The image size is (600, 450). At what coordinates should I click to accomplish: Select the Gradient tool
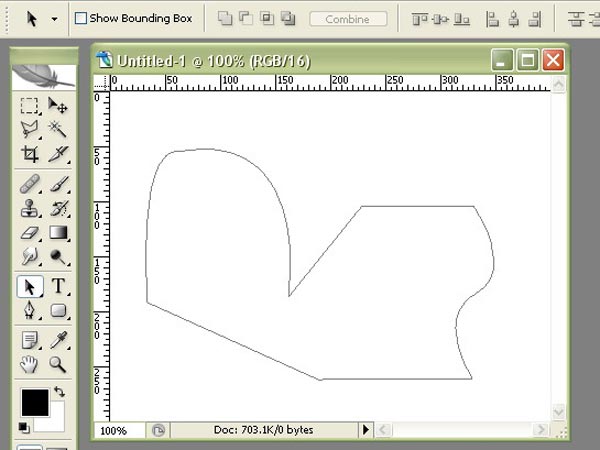pyautogui.click(x=58, y=233)
